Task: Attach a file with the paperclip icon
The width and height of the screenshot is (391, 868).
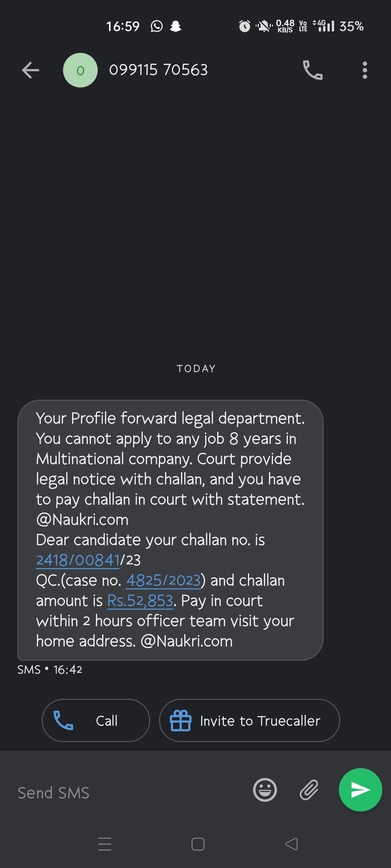Action: [x=309, y=790]
